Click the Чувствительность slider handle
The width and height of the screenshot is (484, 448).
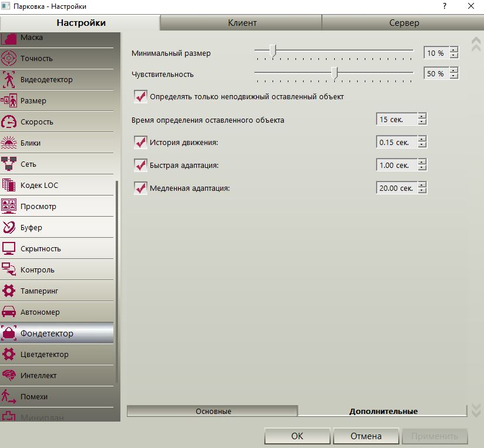pos(335,73)
